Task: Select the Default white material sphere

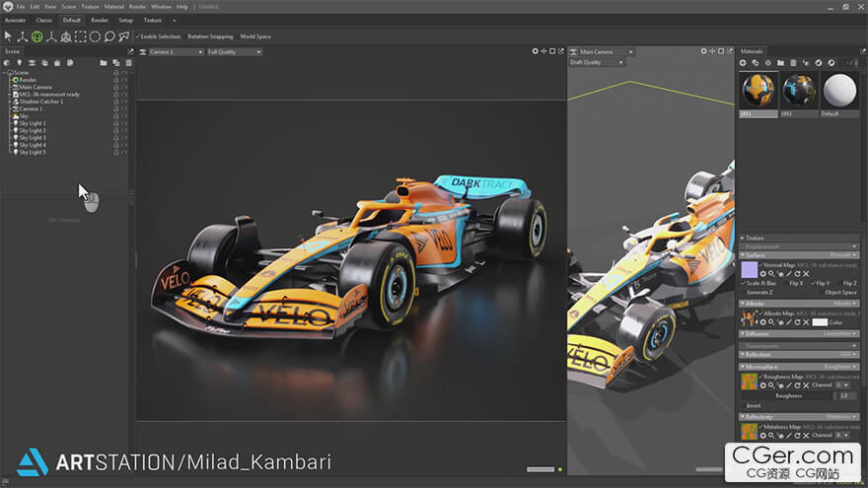Action: (839, 90)
